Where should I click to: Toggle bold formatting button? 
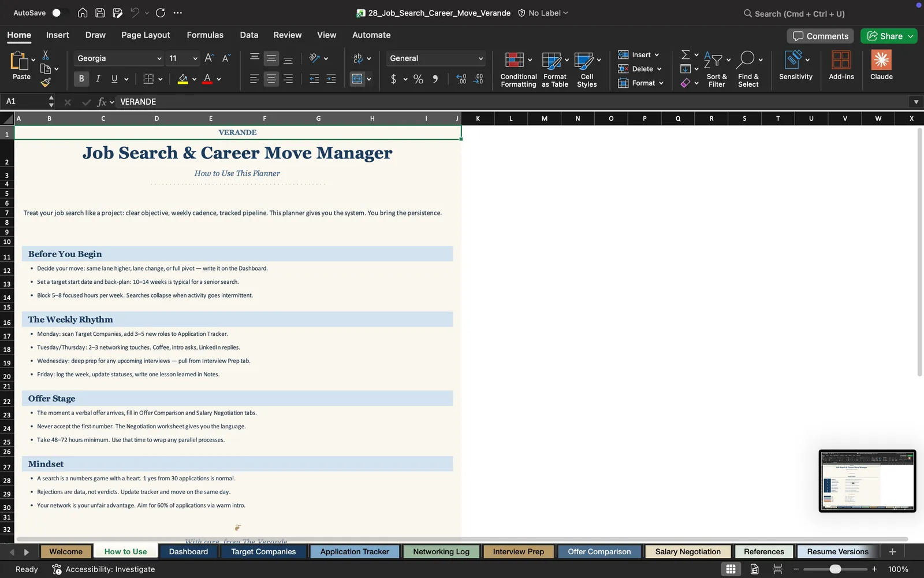click(x=81, y=79)
